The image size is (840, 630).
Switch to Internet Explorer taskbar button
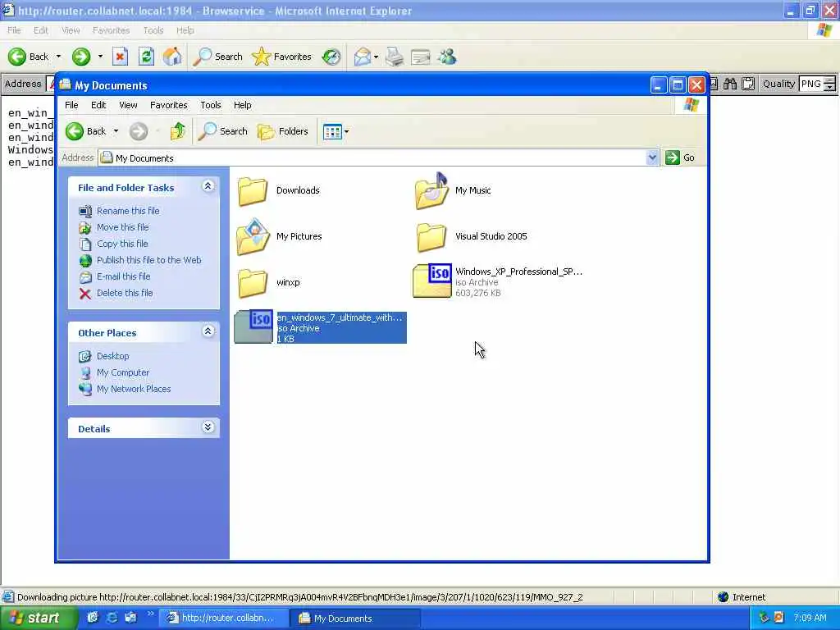coord(225,619)
